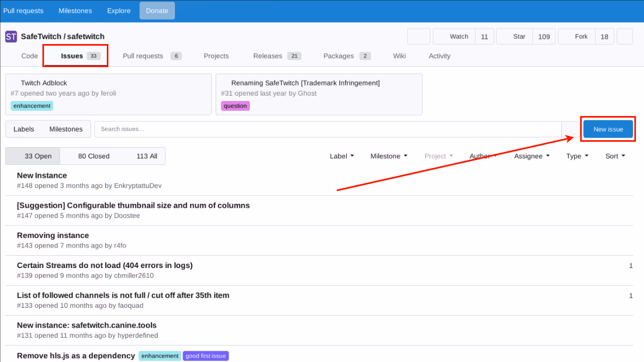This screenshot has width=644, height=362.
Task: Show all 113 issues
Action: click(x=147, y=156)
